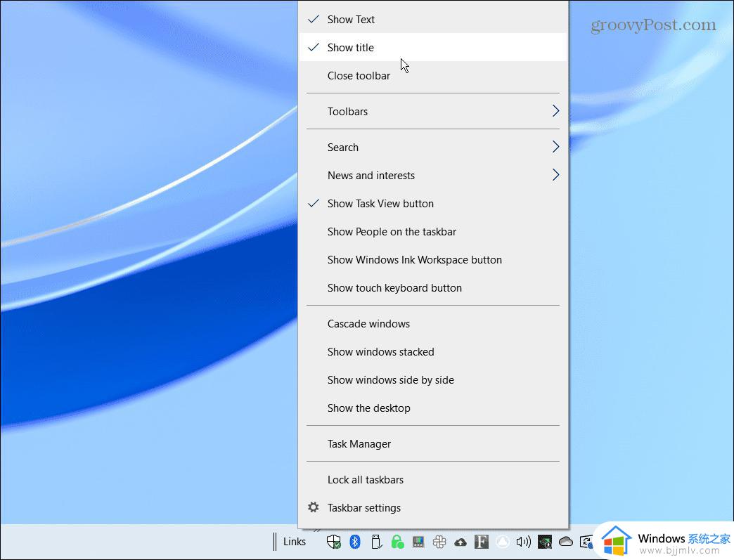
Task: Uncheck the Show Text option
Action: click(433, 19)
